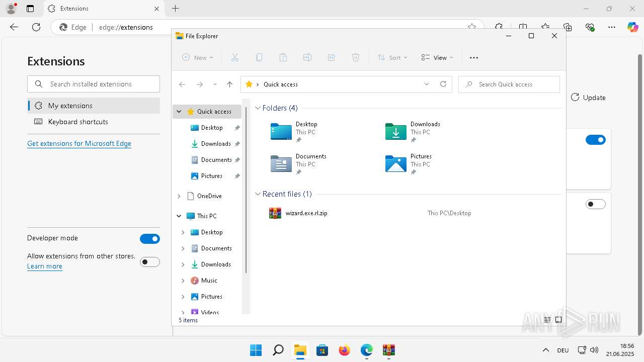Click Get extensions for Microsoft Edge link
Screen dimensions: 644x362
(79, 143)
